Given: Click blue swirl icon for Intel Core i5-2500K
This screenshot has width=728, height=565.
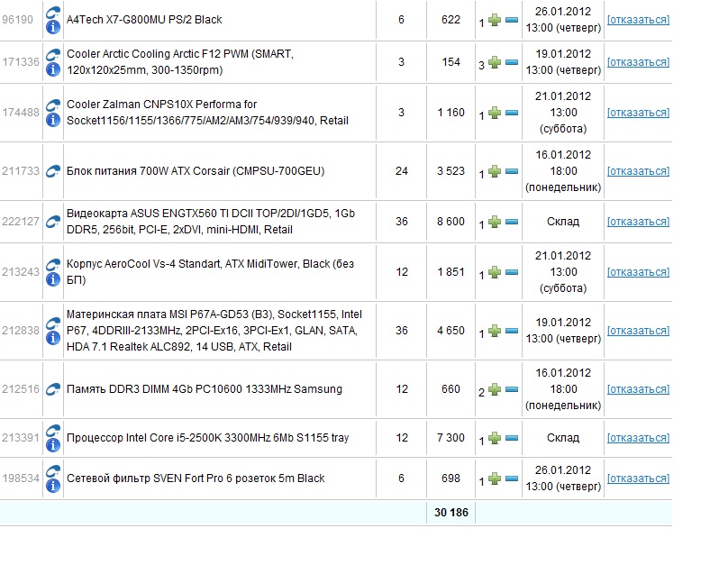Looking at the screenshot, I should 53,431.
